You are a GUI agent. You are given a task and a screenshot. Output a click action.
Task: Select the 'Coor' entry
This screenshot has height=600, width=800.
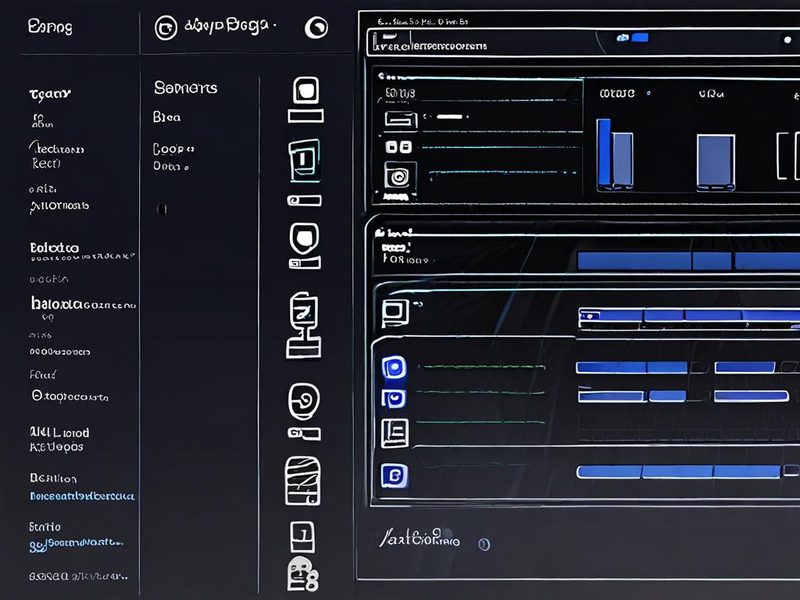coord(173,149)
